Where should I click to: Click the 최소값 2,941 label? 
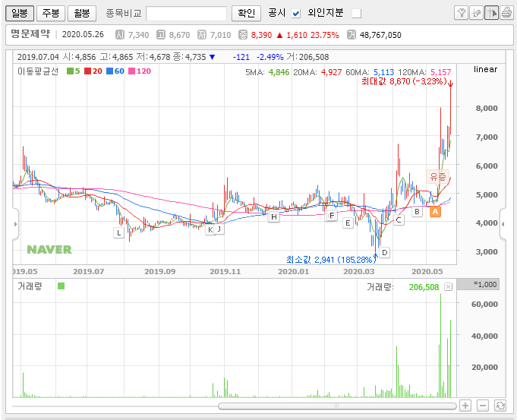(331, 260)
